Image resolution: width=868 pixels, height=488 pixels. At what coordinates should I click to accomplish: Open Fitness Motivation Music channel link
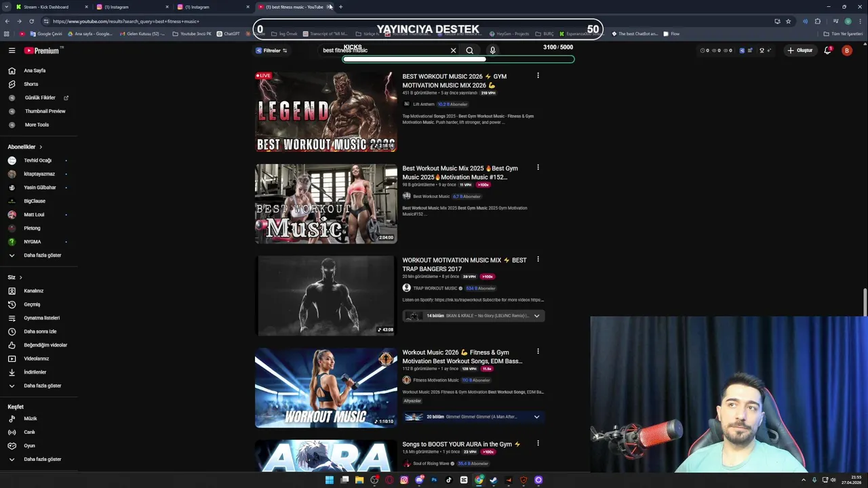(435, 380)
